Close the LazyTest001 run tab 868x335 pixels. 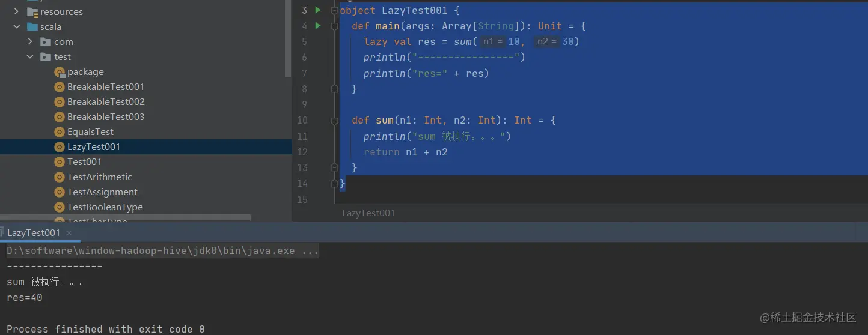[69, 233]
